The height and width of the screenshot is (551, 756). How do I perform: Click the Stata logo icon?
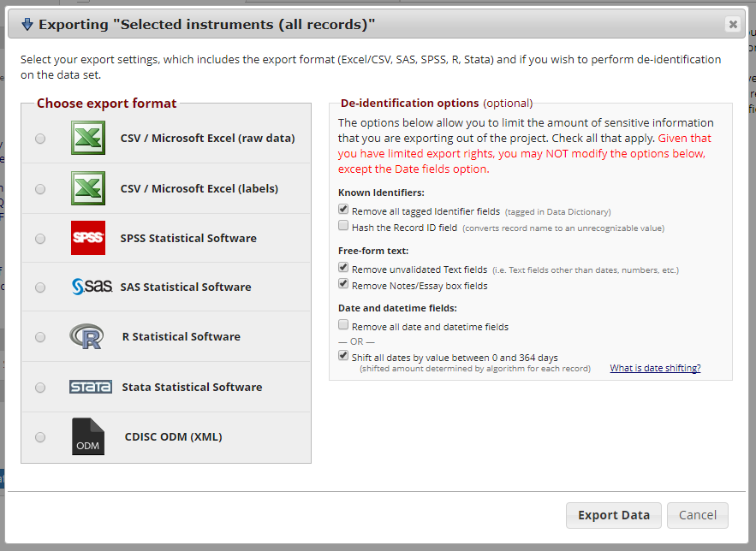pyautogui.click(x=91, y=387)
